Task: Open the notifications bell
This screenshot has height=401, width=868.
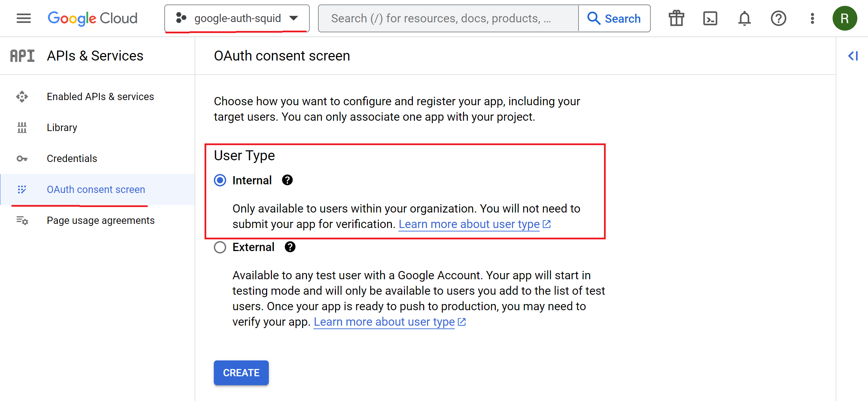Action: 744,18
